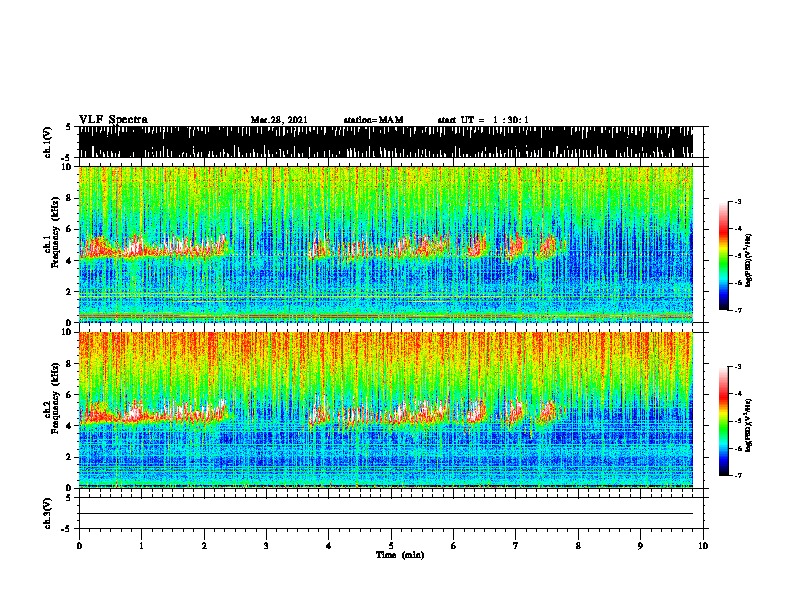
Task: Click the ch.1 "Frequency (kHz)" axis label
Action: tap(56, 232)
